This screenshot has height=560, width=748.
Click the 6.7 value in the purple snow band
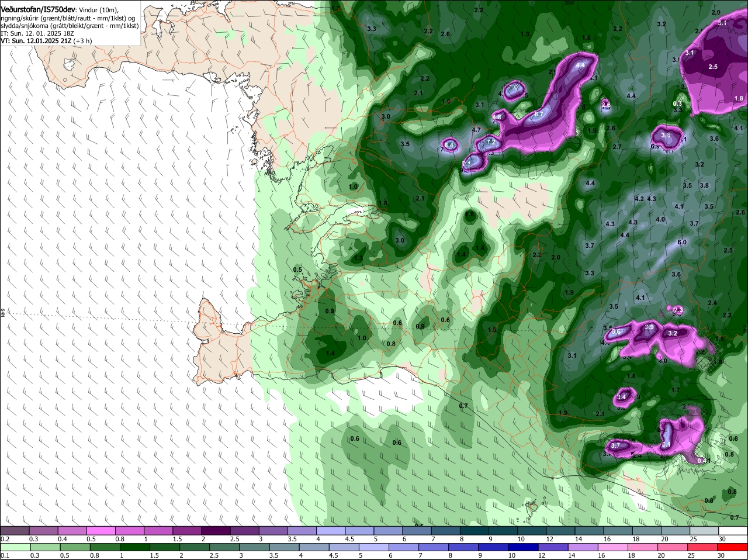539,114
